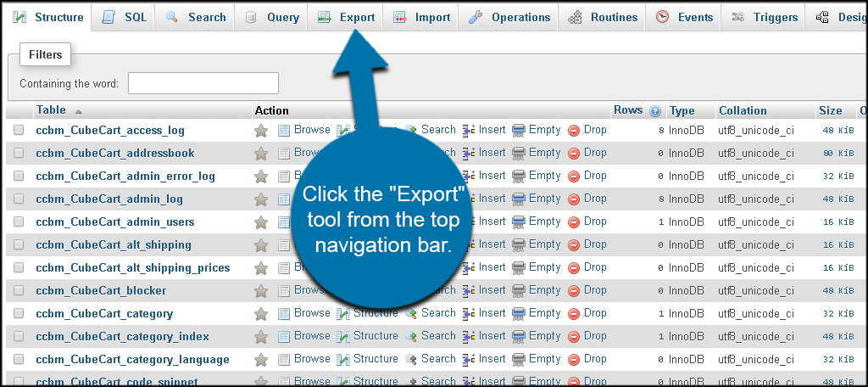Empty icon for ccbm_CubeCart_alt_shipping
The image size is (868, 387).
(519, 245)
